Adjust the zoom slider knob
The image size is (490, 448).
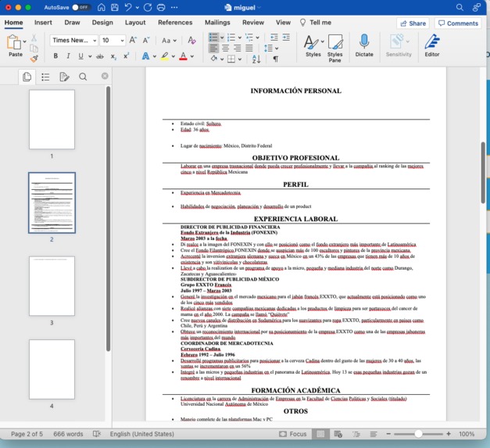pos(418,434)
